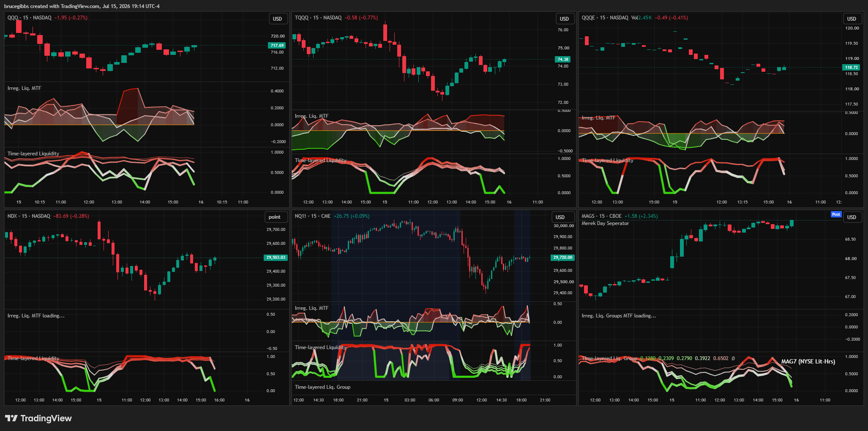Click Time-layered Liquidity label on TQQQ chart
Screen dimensions: 868x431
coord(321,160)
